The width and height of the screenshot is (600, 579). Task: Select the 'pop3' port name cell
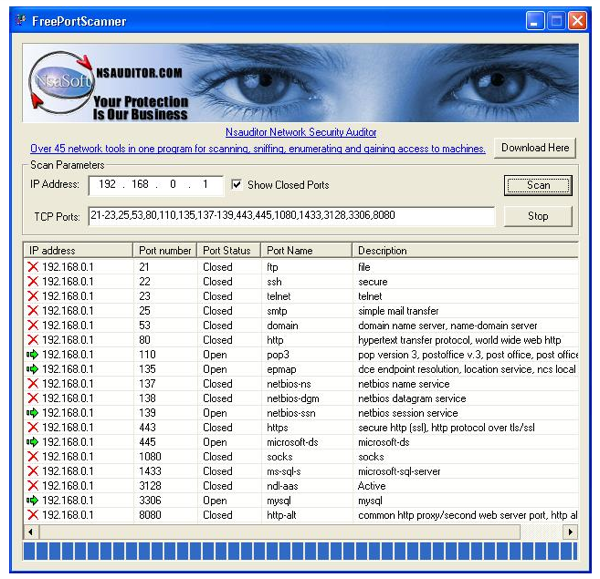pyautogui.click(x=278, y=355)
